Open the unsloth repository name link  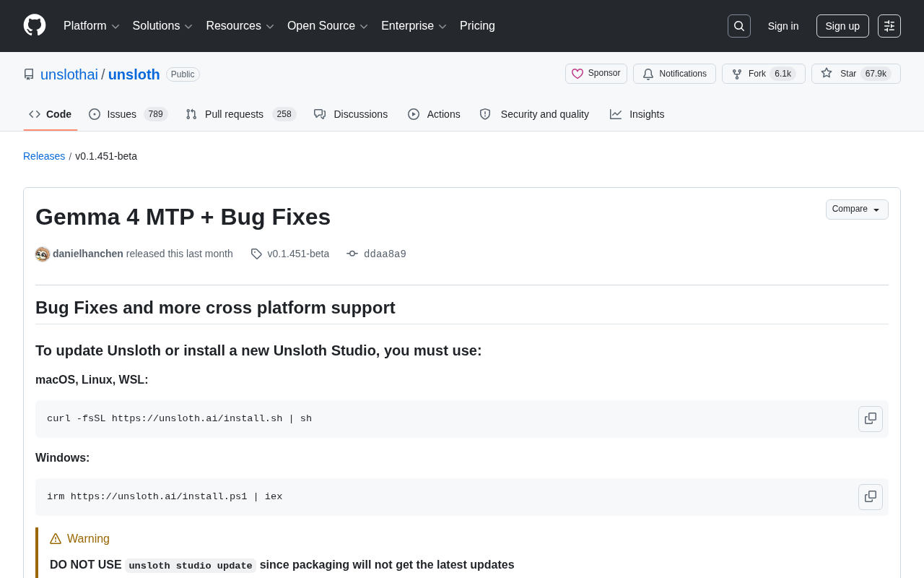tap(134, 74)
